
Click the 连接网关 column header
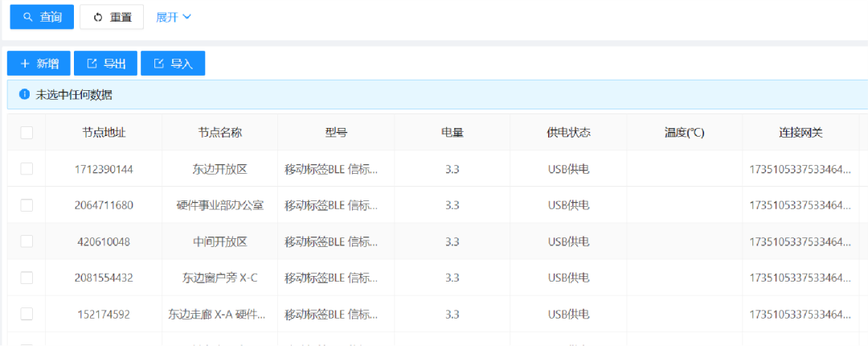pos(800,133)
